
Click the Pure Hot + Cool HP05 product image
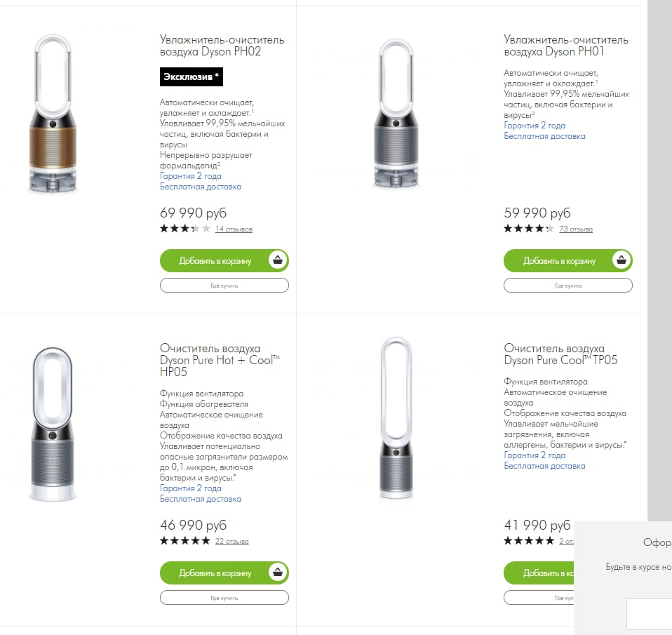point(53,424)
